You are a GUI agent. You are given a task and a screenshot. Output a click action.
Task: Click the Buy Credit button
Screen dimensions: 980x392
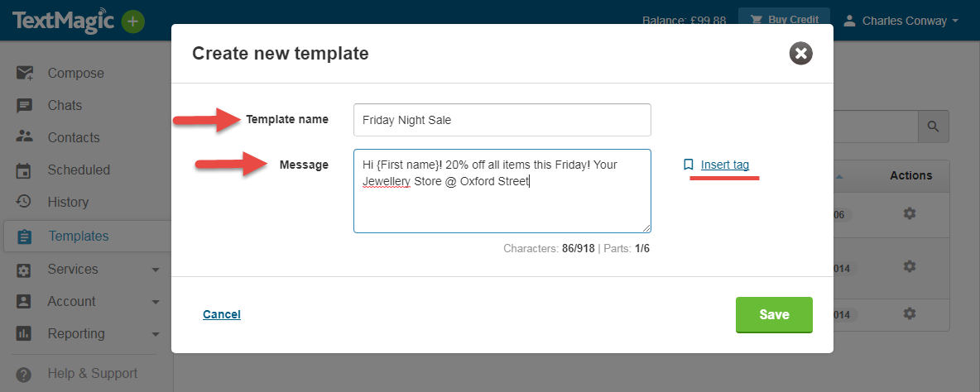point(783,19)
